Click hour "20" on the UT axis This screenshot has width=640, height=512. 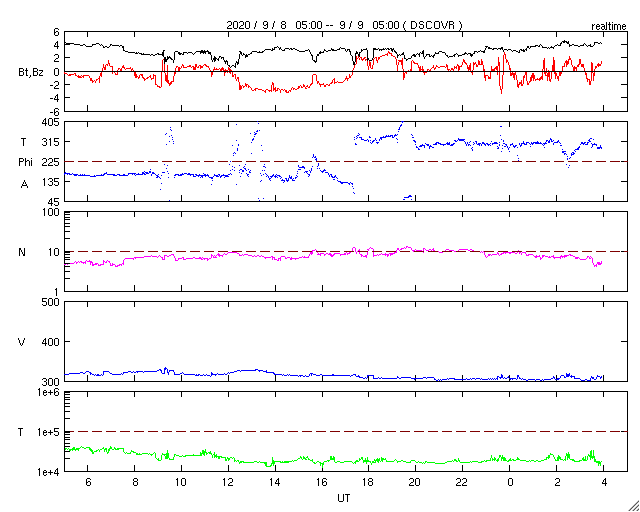[416, 483]
